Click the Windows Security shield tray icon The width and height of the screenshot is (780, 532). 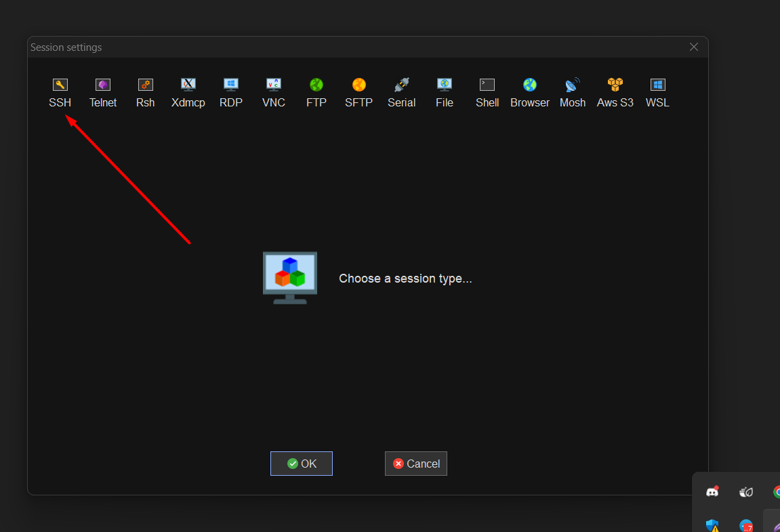click(x=712, y=525)
